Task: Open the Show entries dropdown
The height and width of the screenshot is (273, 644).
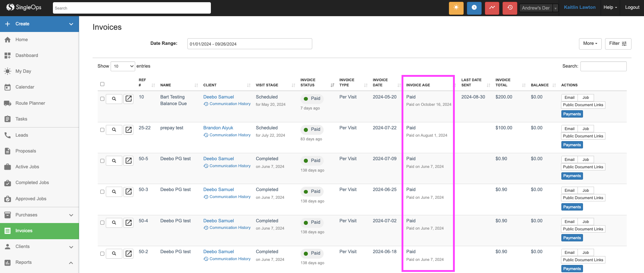Action: (x=123, y=66)
